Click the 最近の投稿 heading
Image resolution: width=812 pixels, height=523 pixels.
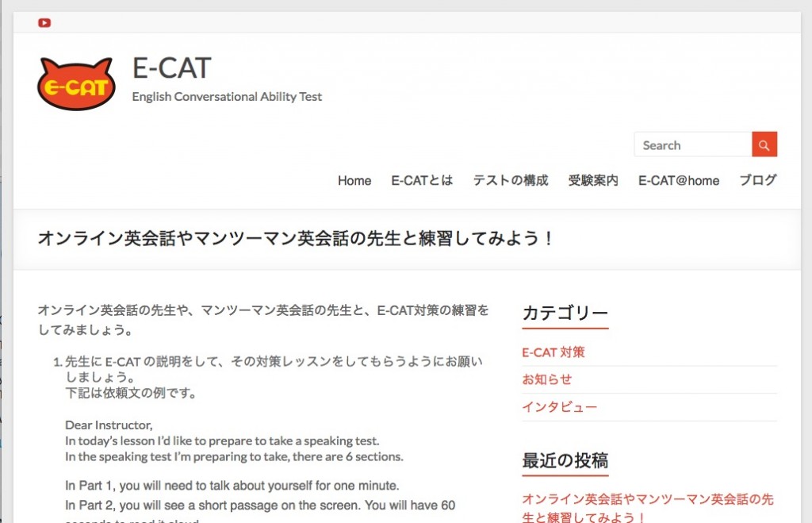pos(565,460)
